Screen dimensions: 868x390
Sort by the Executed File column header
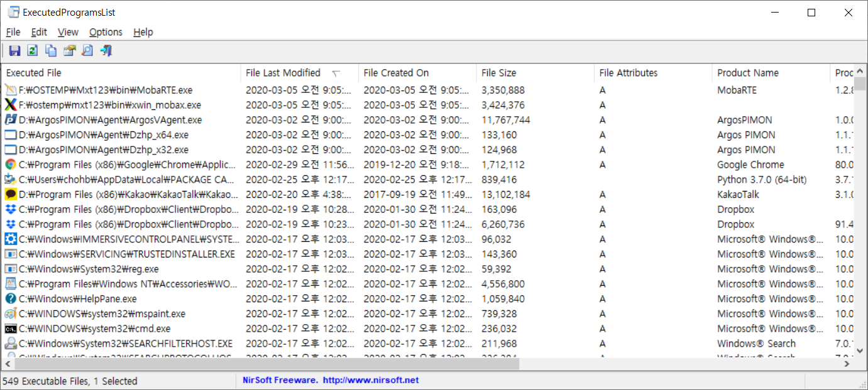121,73
